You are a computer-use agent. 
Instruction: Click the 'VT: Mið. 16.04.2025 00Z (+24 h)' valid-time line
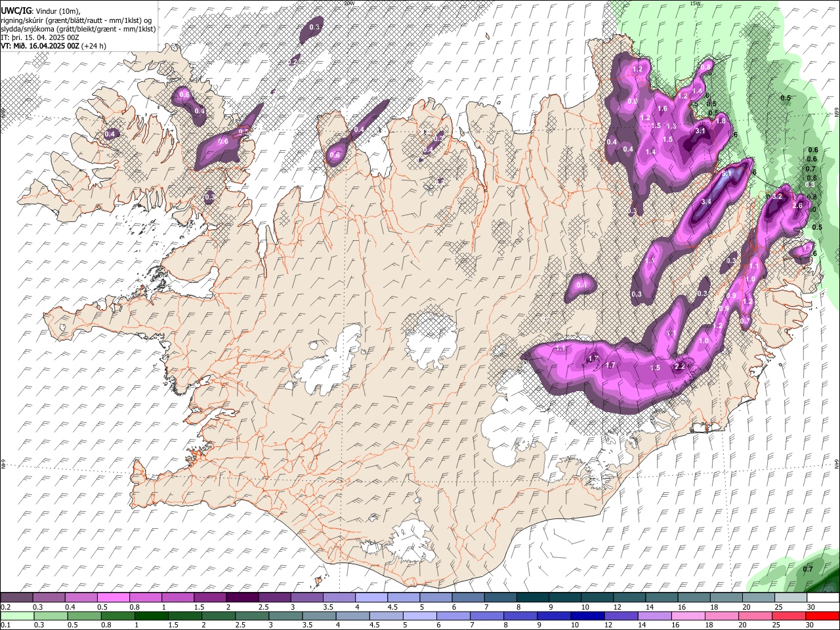coord(54,46)
